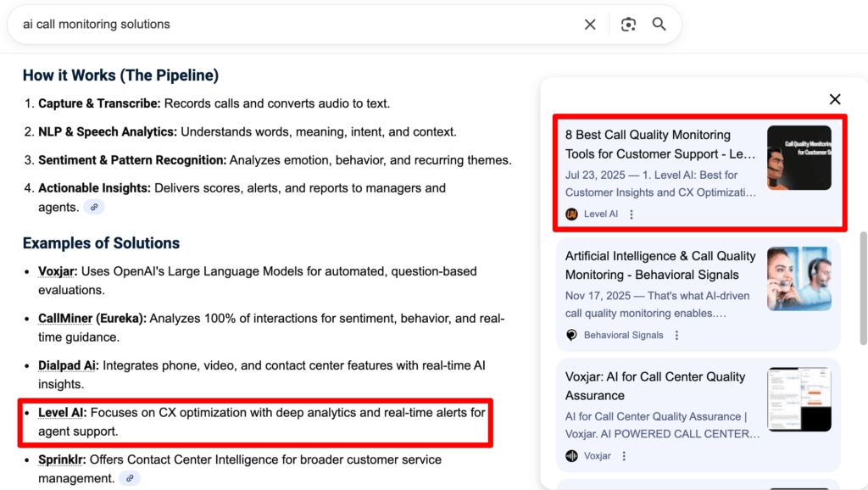
Task: Click the 'Examples of Solutions' heading
Action: pos(102,243)
